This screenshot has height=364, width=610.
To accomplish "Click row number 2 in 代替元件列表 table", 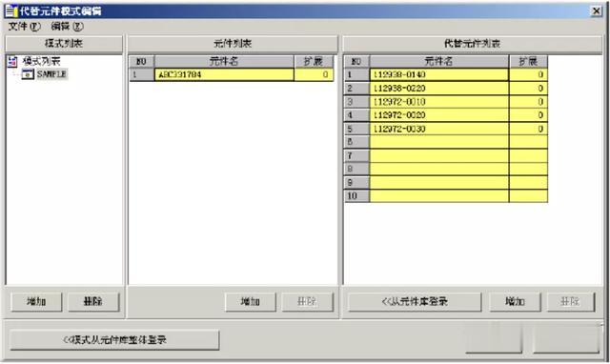I will (x=356, y=89).
